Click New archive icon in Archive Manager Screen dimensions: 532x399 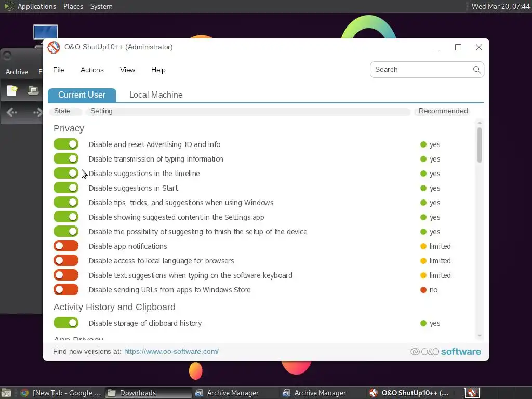click(12, 90)
